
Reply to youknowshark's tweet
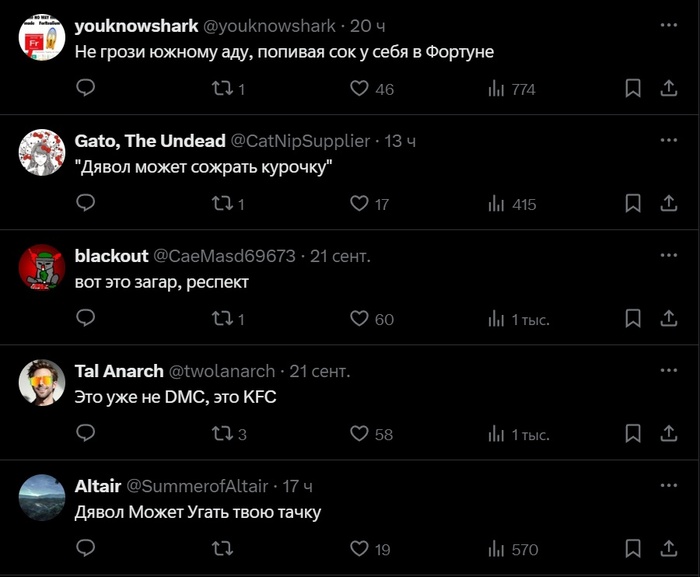86,88
